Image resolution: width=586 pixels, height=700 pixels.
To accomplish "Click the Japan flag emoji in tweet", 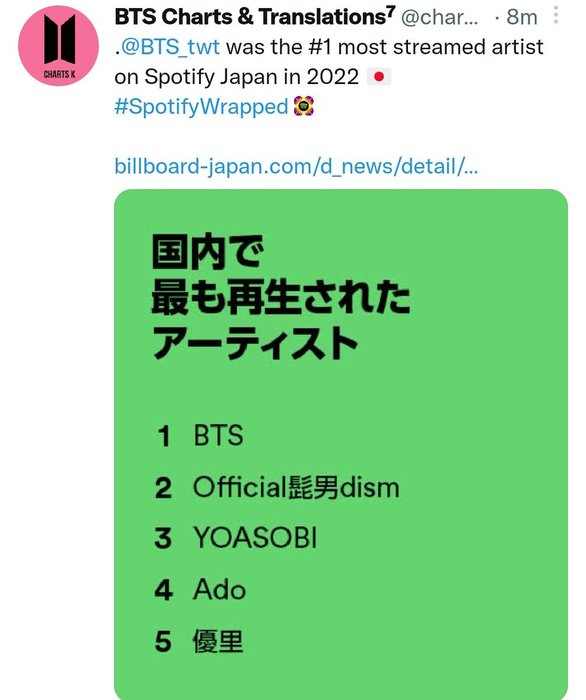I will pyautogui.click(x=379, y=77).
